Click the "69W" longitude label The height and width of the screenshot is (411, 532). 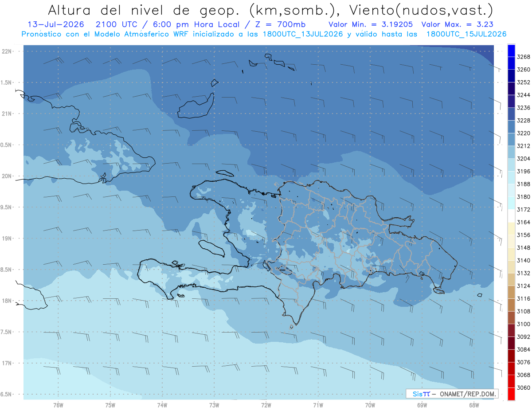point(422,405)
